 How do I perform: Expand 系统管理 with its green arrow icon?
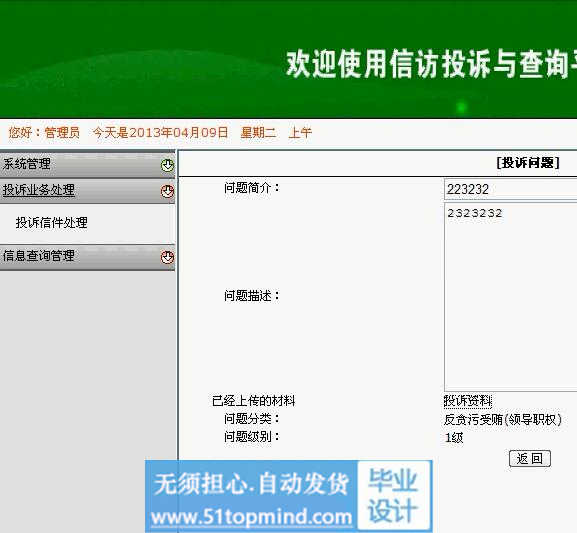pyautogui.click(x=167, y=165)
